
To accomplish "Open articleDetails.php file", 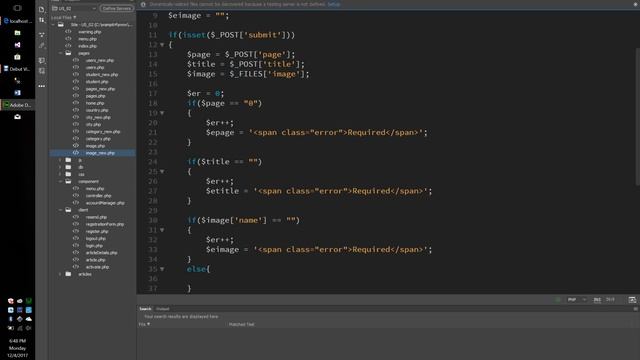I will [101, 253].
